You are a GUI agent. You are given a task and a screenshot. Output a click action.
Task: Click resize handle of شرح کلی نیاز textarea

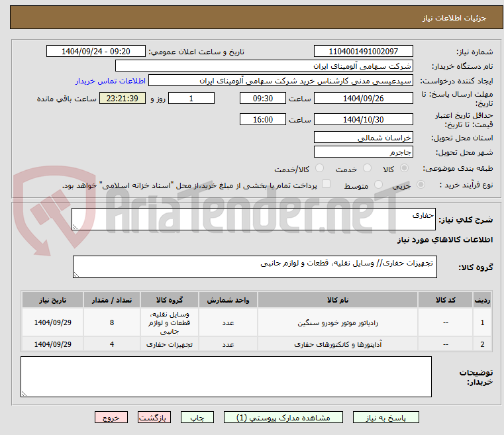coord(76,227)
